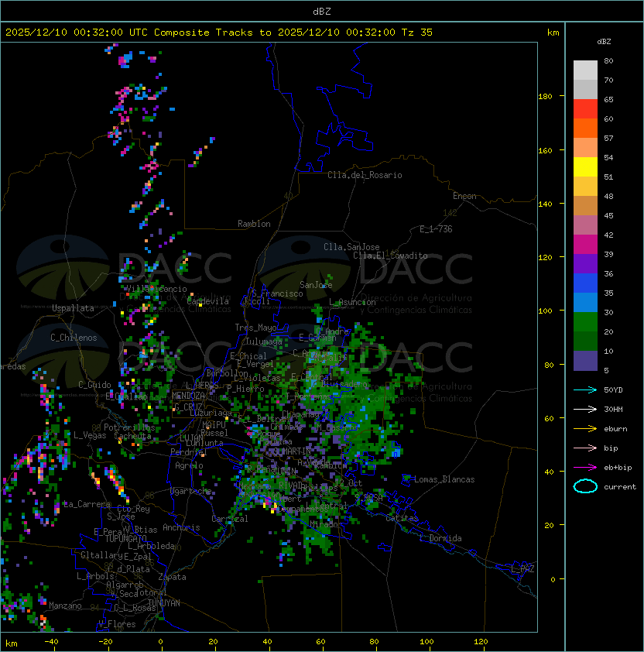Click the 'LUJAN' label

(191, 438)
